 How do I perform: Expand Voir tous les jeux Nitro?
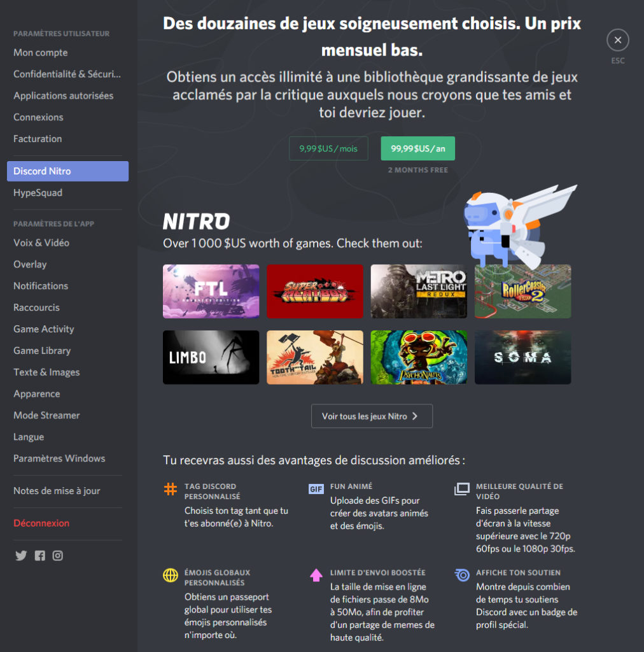[372, 416]
